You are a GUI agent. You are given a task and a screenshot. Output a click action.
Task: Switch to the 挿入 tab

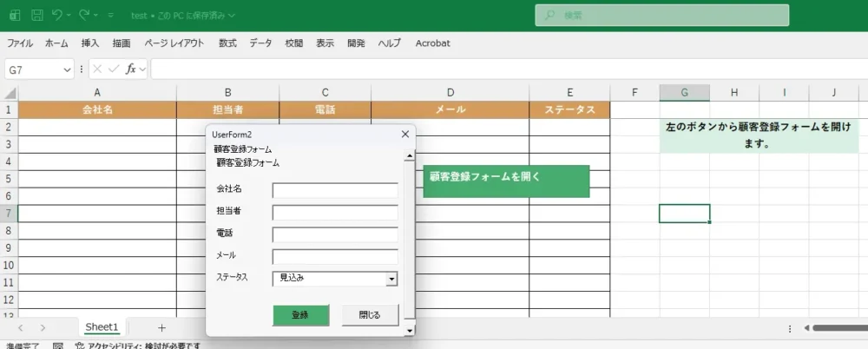pyautogui.click(x=89, y=43)
